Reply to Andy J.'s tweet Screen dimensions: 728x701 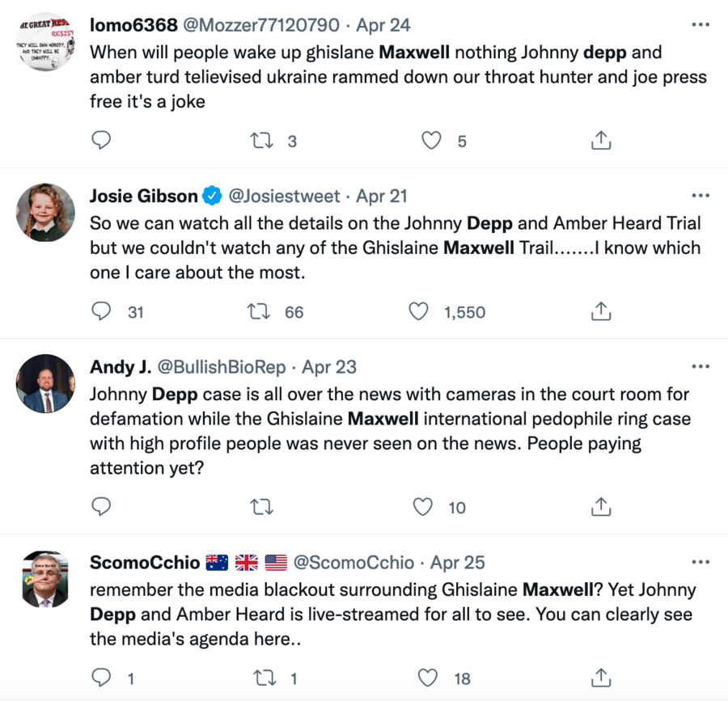pos(101,507)
